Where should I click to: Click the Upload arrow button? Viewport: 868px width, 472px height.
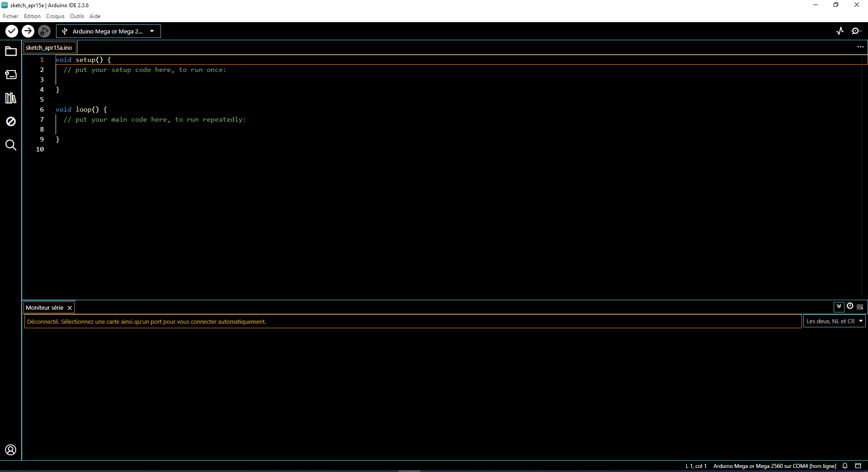coord(28,31)
